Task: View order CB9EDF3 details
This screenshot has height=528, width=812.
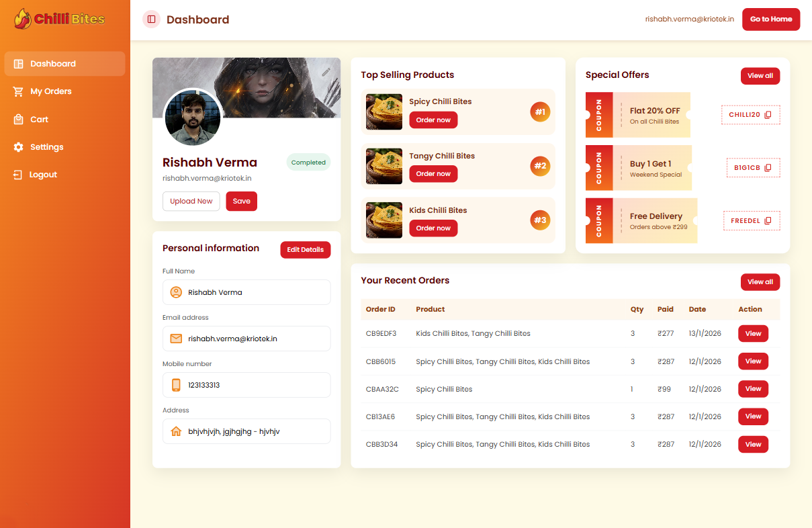Action: tap(753, 334)
